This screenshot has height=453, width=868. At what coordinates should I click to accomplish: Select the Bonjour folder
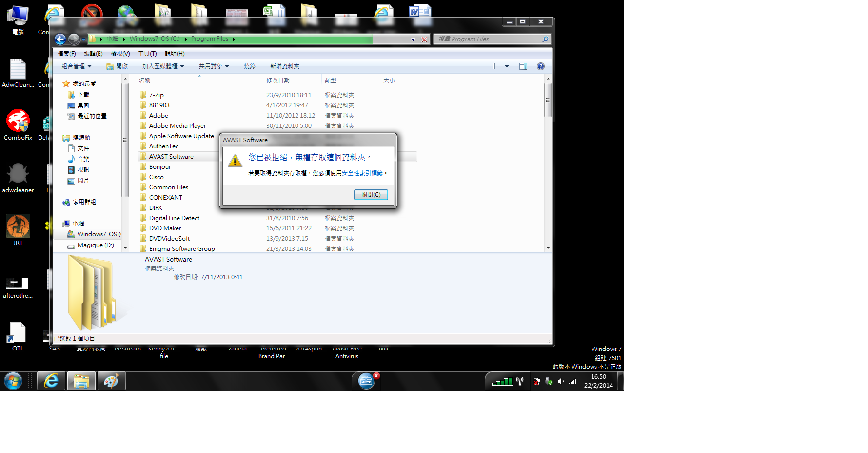click(x=159, y=167)
